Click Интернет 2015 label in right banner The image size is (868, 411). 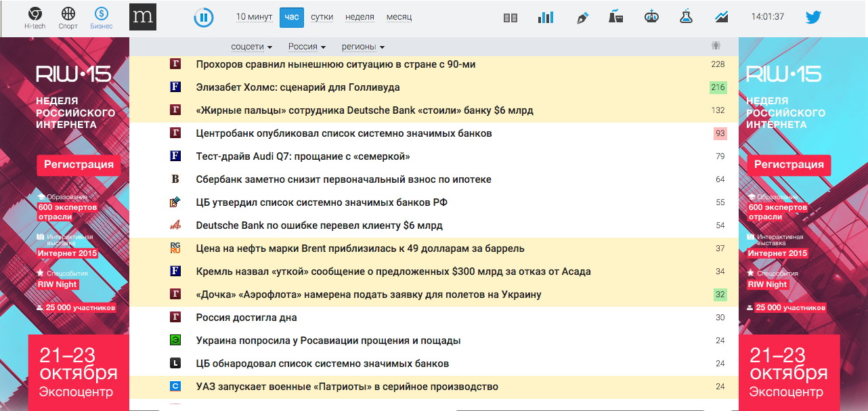click(777, 253)
